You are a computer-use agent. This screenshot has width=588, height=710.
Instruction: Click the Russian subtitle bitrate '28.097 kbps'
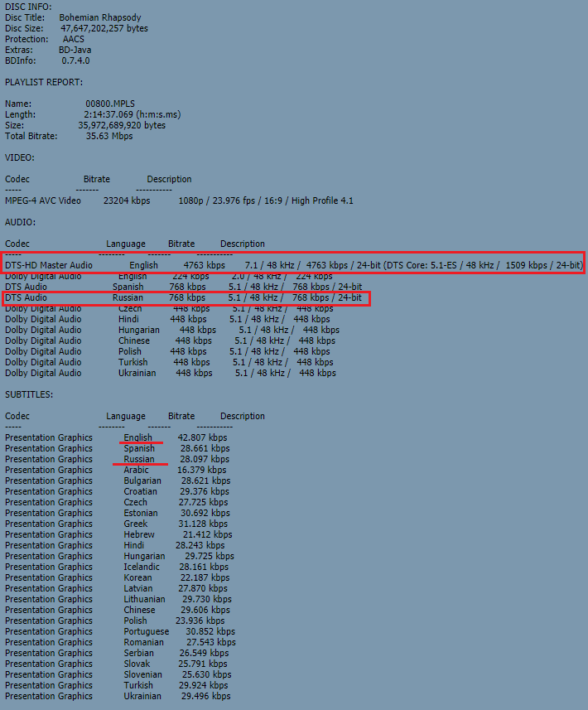pyautogui.click(x=205, y=460)
